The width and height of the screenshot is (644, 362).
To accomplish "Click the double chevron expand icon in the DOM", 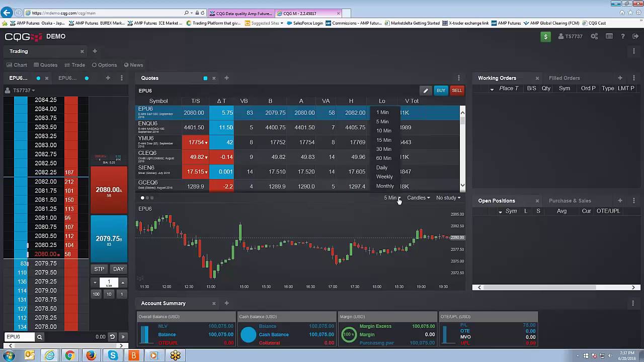I will click(123, 337).
